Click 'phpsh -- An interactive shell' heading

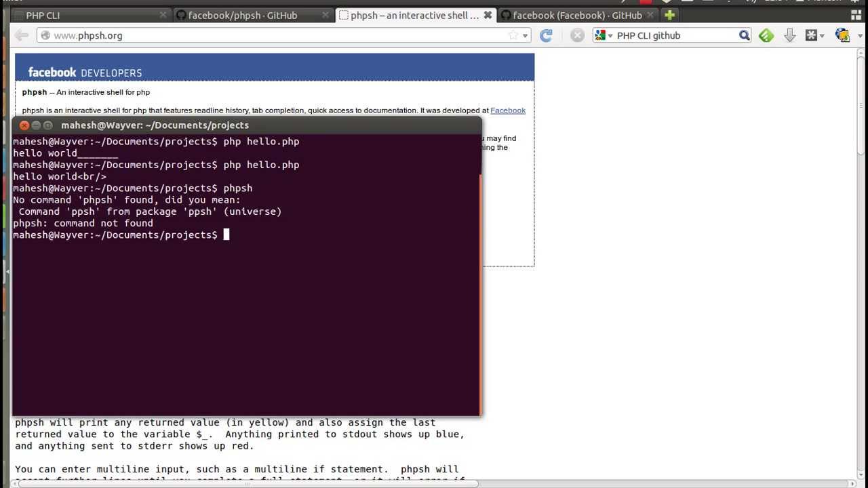[86, 92]
